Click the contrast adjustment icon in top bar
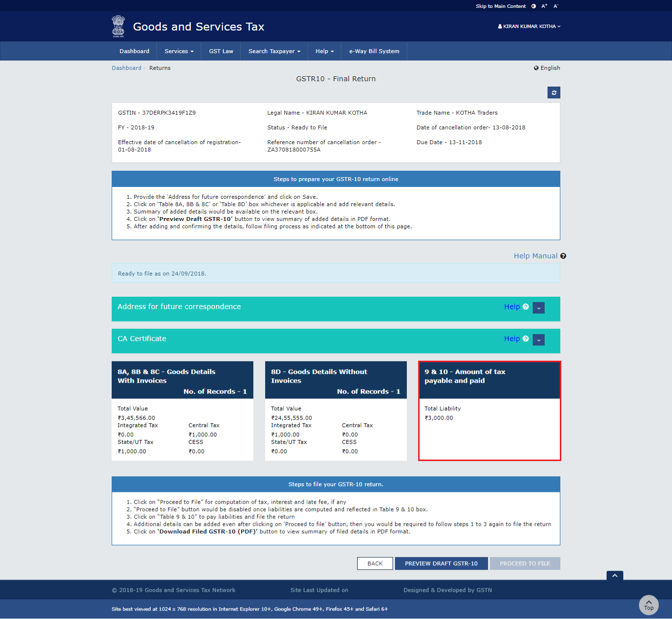 click(x=533, y=6)
